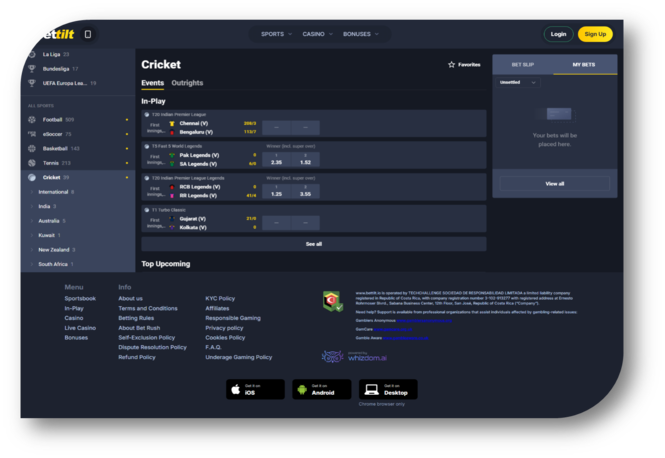The image size is (665, 458).
Task: Open the Bonuses dropdown menu
Action: tap(359, 34)
